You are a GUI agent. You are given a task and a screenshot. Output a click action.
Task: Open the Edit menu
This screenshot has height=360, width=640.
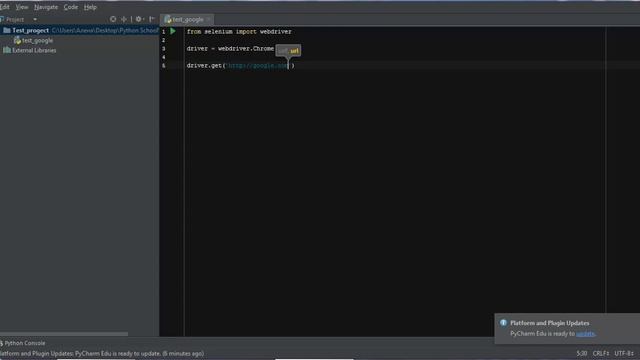pos(4,7)
